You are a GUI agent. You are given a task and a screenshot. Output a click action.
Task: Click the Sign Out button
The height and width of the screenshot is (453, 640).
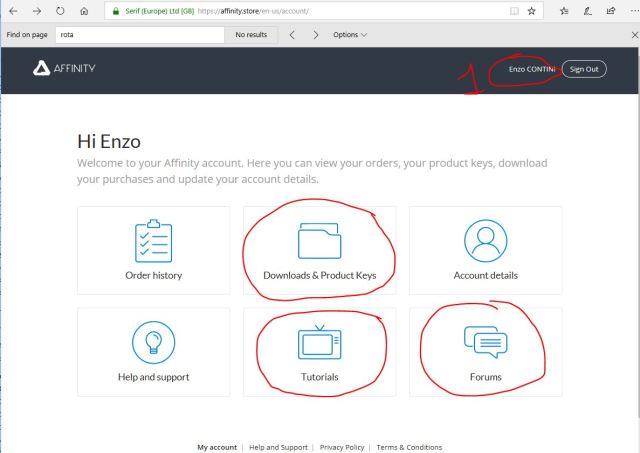pos(584,69)
